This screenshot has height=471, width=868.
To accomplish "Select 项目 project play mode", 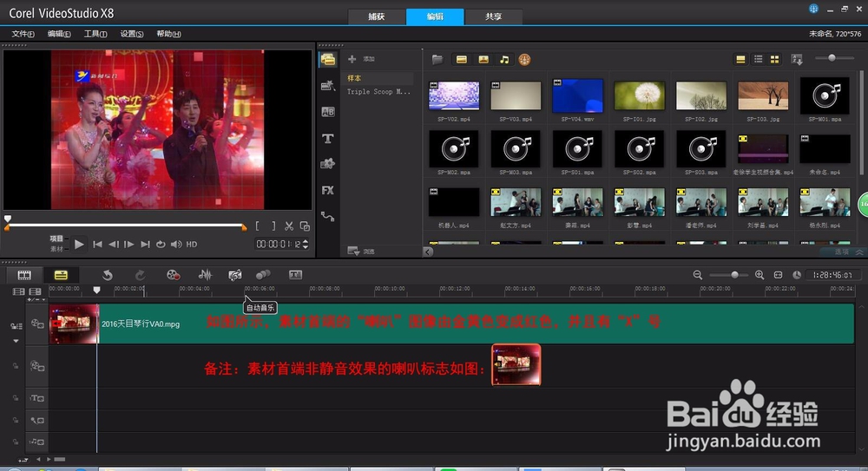I will tap(56, 239).
